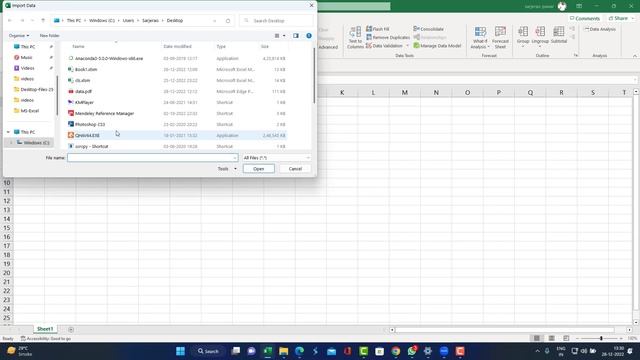Click the Ungroup outline icon
This screenshot has height=360, width=640.
pyautogui.click(x=540, y=36)
